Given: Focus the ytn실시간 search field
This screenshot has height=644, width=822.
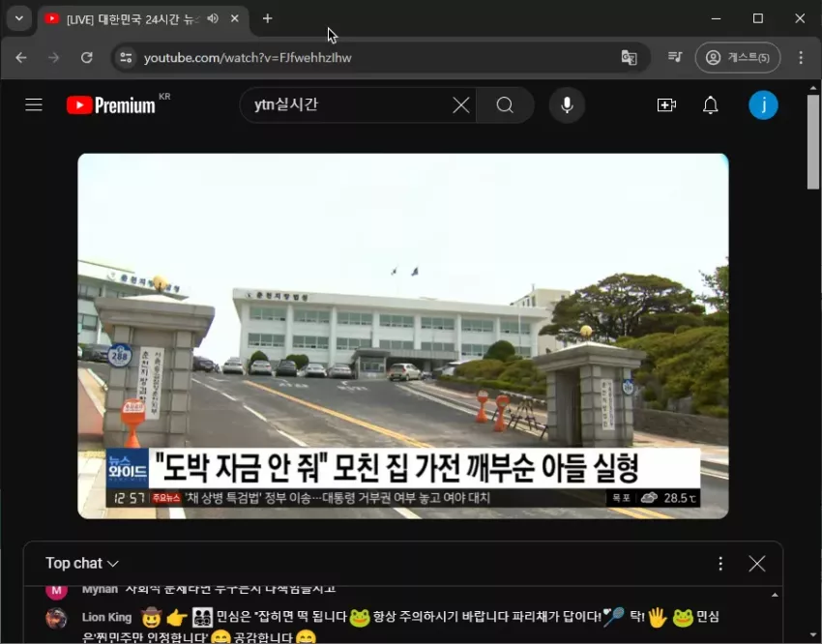Looking at the screenshot, I should (348, 104).
